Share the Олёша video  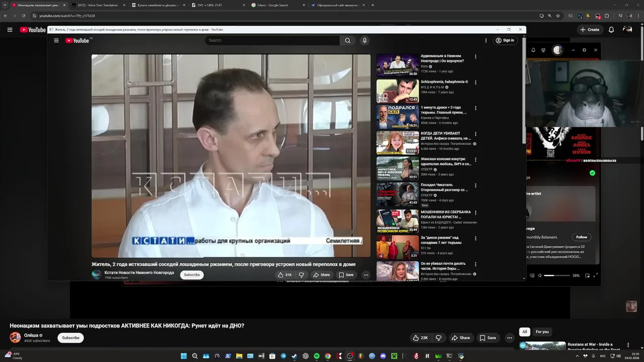(x=460, y=338)
